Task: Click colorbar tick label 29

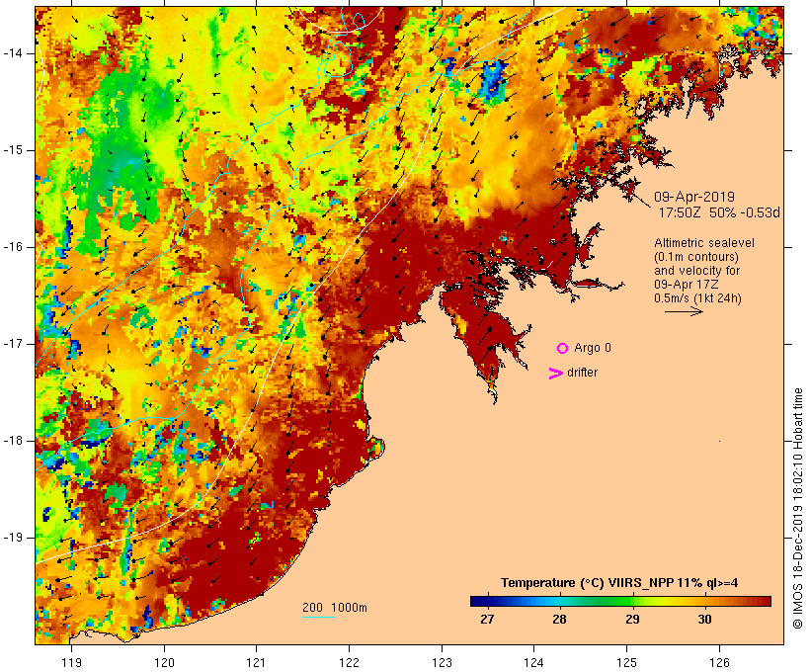Action: (x=632, y=620)
